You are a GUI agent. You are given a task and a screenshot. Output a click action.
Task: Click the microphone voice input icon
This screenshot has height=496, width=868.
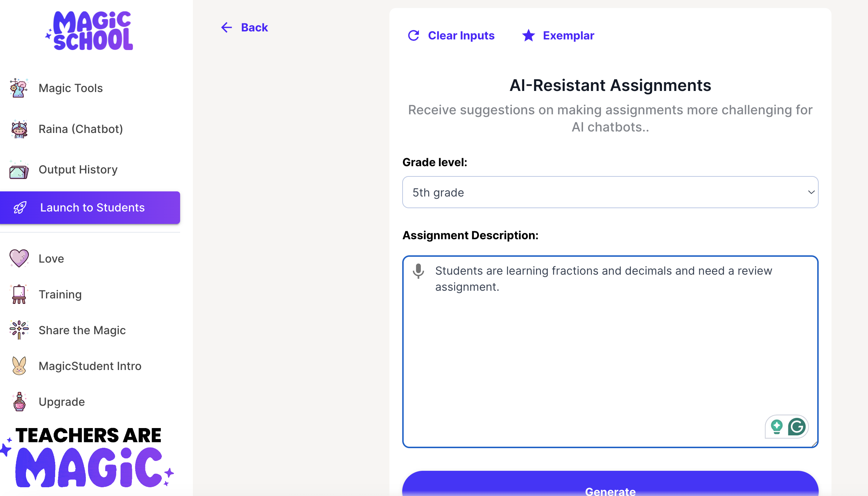pos(418,271)
